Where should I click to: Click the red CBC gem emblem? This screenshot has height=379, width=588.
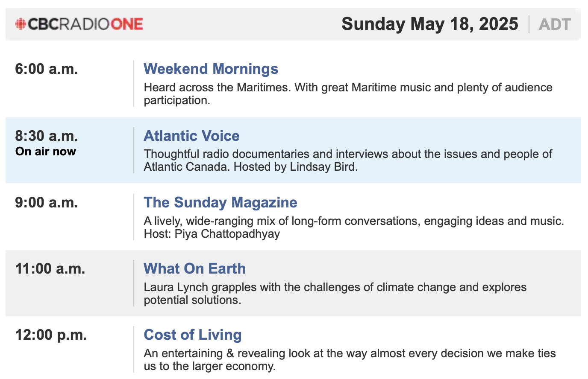click(21, 24)
